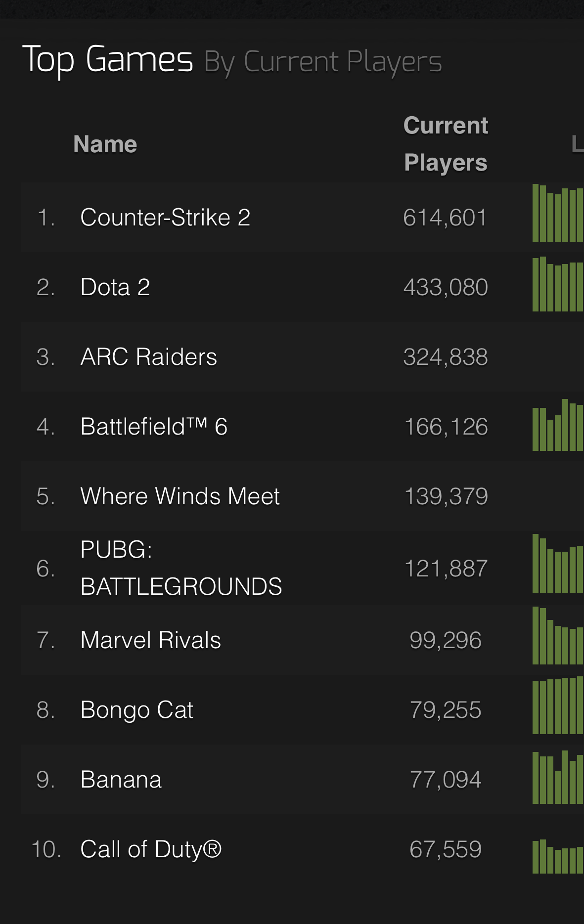View the Marvel Rivals bar chart
The height and width of the screenshot is (924, 584).
(x=558, y=636)
